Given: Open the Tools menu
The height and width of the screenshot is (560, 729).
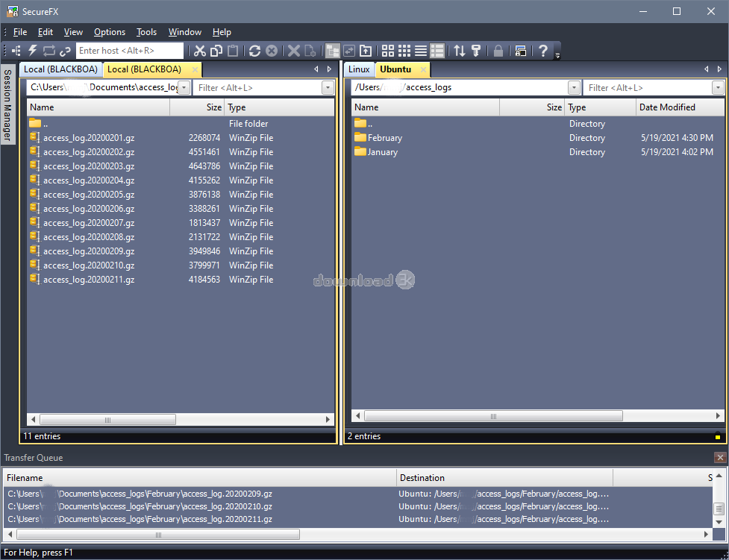Looking at the screenshot, I should [146, 32].
